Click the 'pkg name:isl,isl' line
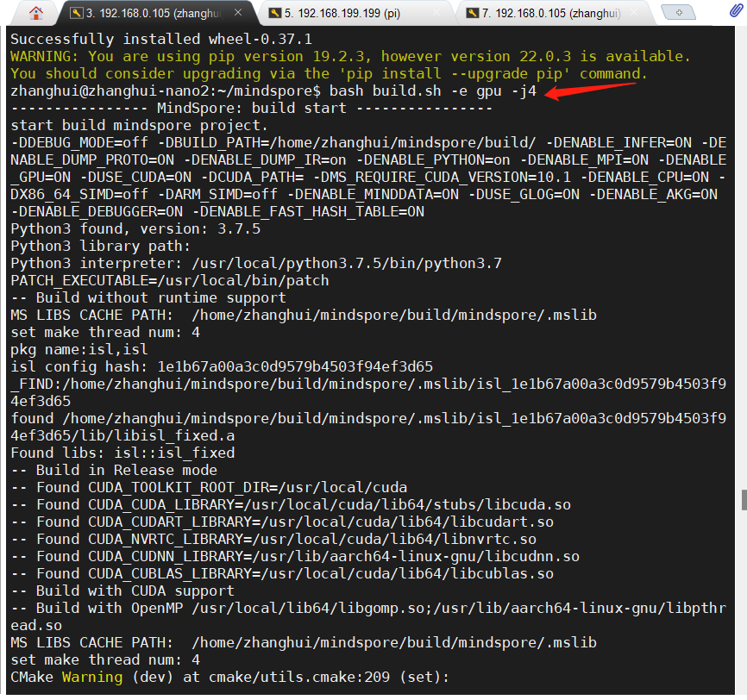Screen dimensions: 747x700 pyautogui.click(x=79, y=349)
